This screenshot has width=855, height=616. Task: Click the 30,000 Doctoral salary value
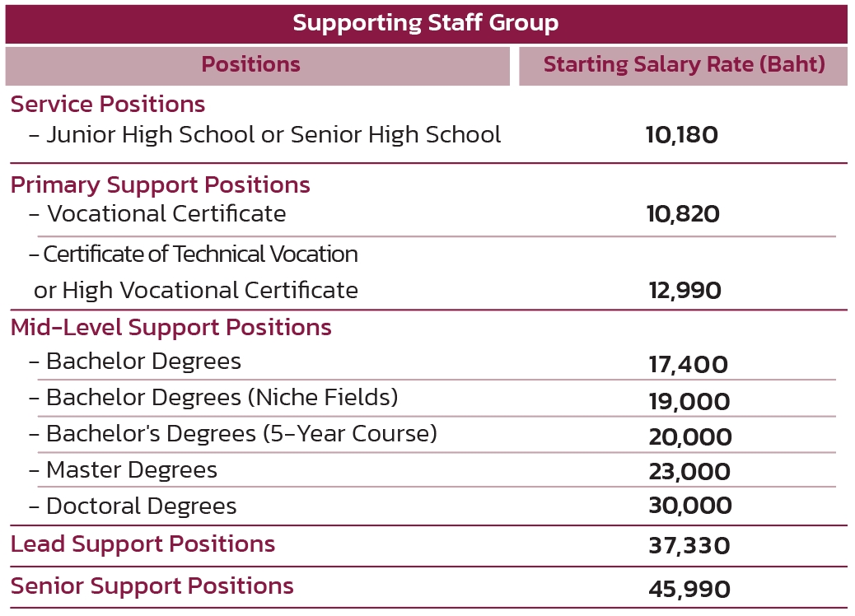(689, 506)
